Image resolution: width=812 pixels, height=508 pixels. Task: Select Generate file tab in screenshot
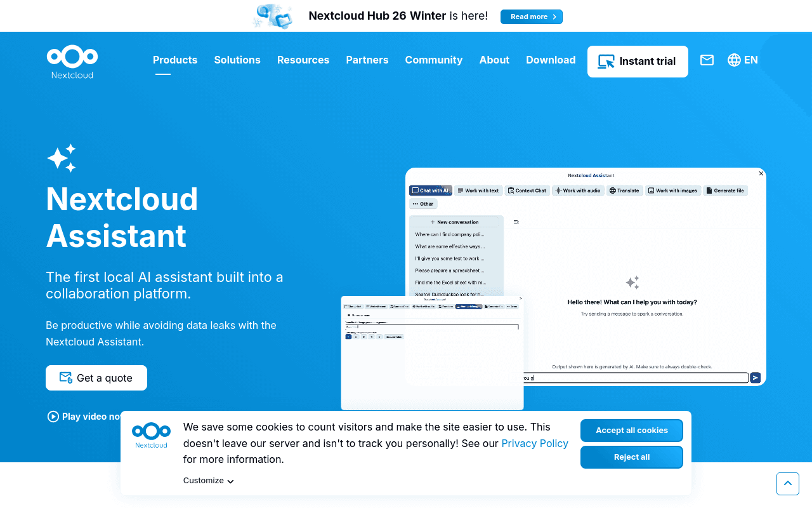pos(726,190)
